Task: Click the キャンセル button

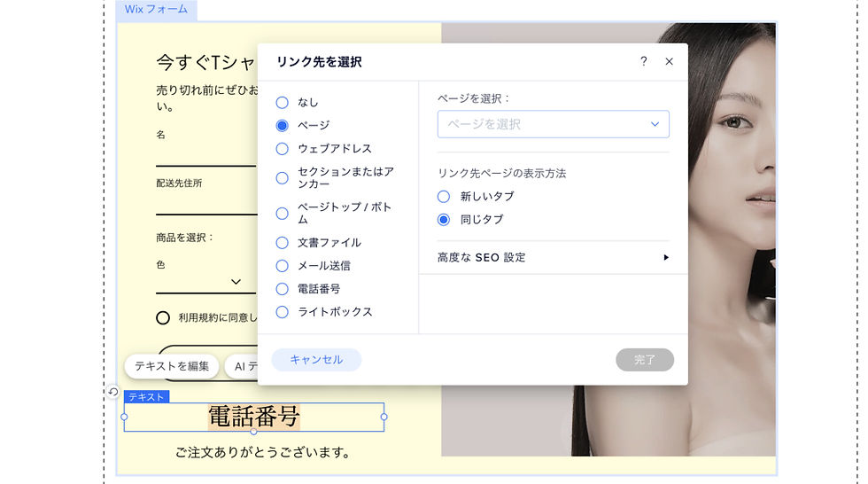Action: tap(316, 360)
